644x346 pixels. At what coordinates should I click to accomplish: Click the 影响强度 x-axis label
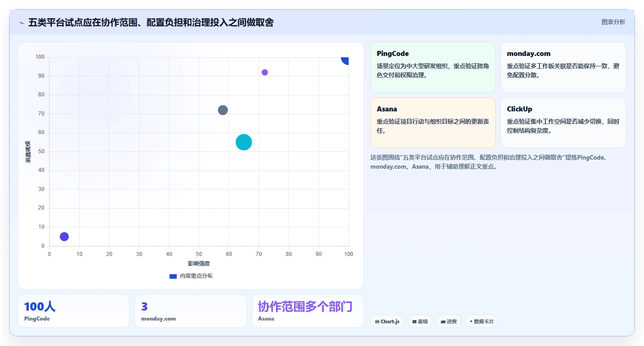(199, 264)
